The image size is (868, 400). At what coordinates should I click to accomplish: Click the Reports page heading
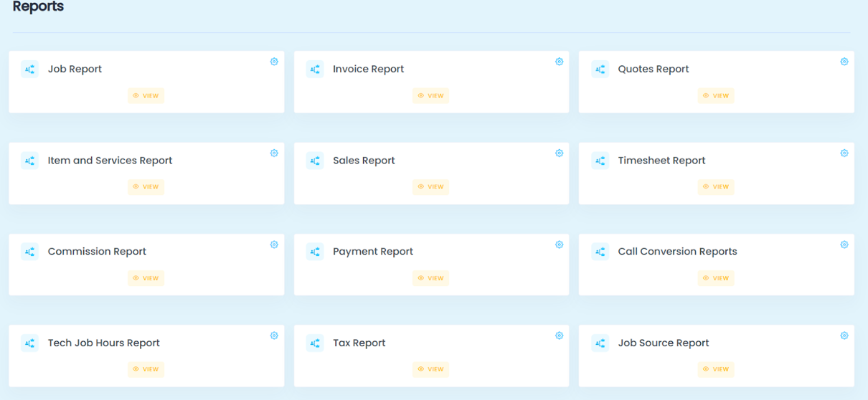38,7
